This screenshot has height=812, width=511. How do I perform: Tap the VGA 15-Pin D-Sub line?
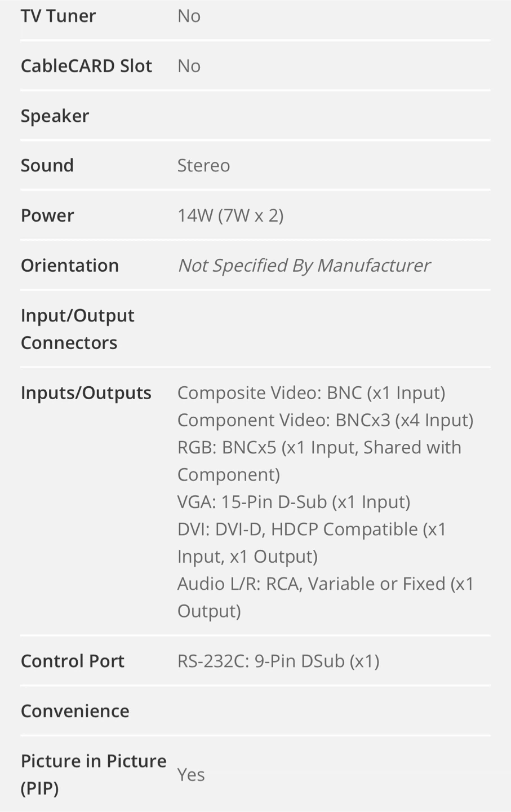click(294, 502)
